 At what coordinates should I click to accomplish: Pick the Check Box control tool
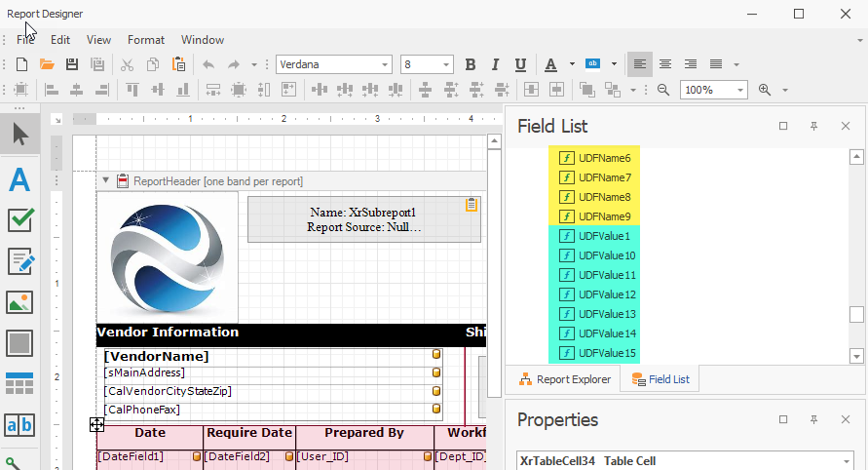(19, 220)
